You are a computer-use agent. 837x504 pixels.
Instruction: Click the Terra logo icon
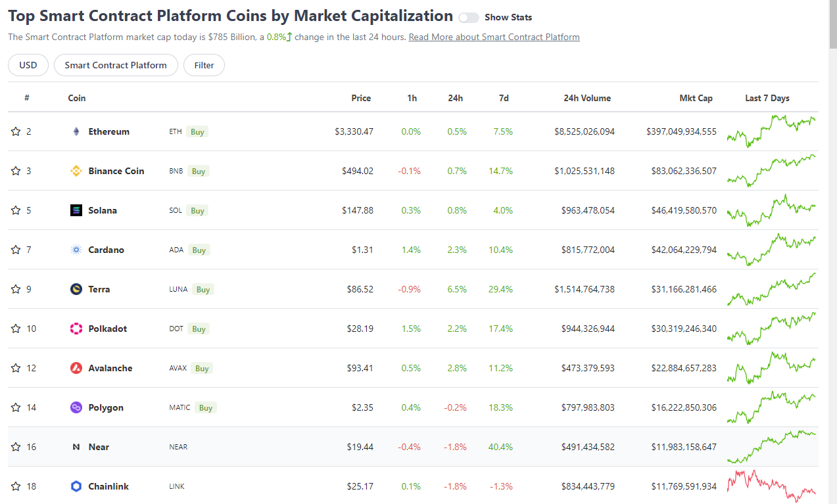(x=76, y=289)
